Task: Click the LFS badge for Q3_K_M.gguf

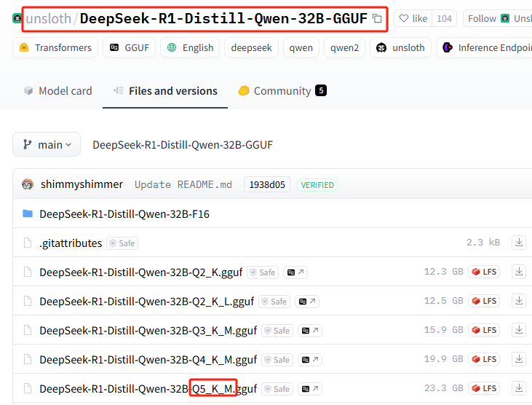Action: point(484,330)
